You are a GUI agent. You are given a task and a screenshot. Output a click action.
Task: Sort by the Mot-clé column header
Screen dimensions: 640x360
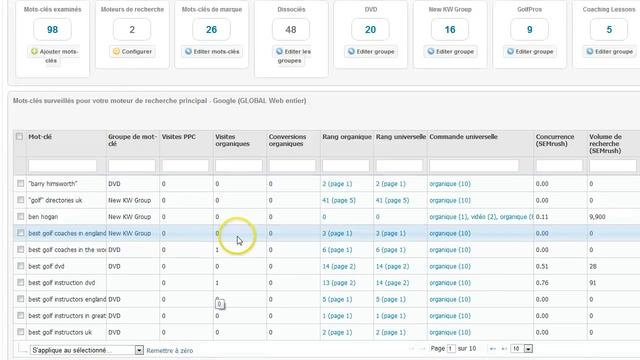[40, 137]
